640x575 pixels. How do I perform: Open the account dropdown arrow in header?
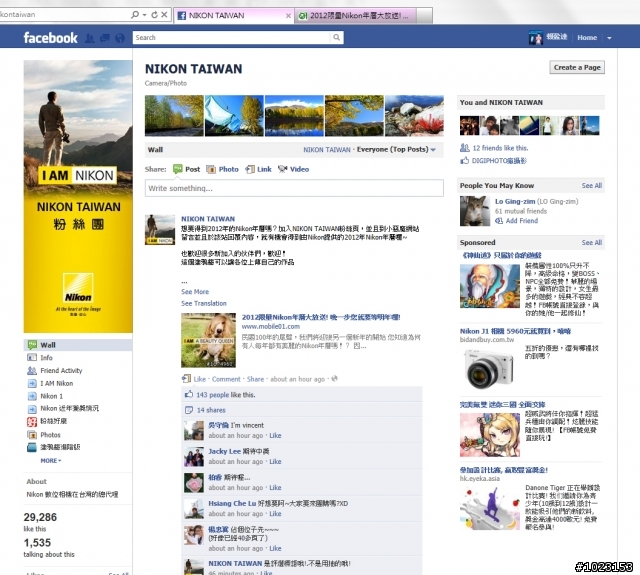click(x=609, y=38)
